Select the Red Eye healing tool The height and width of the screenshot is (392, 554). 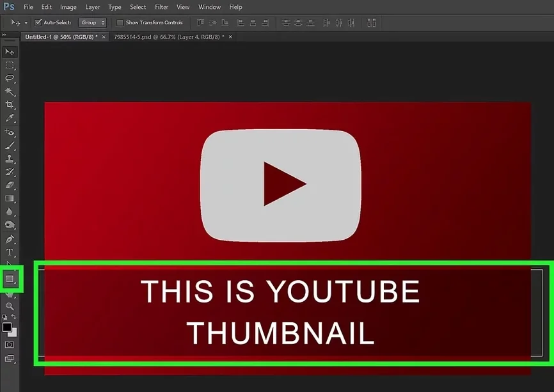[10, 132]
